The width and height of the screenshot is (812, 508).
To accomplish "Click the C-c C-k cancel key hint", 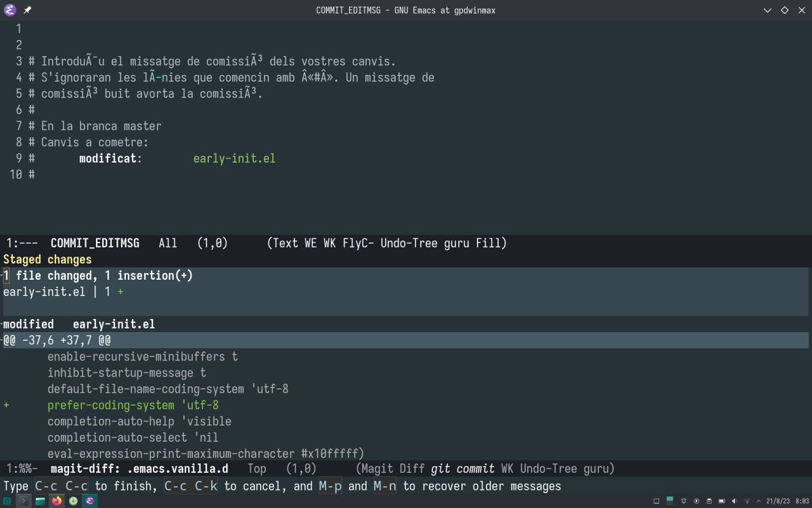I will 191,486.
